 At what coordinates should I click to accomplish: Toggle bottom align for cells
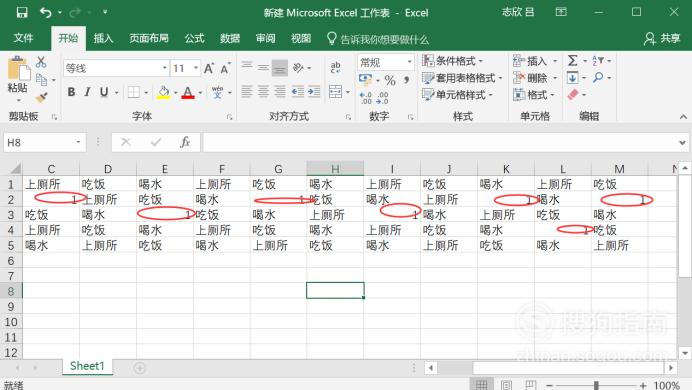pos(280,68)
